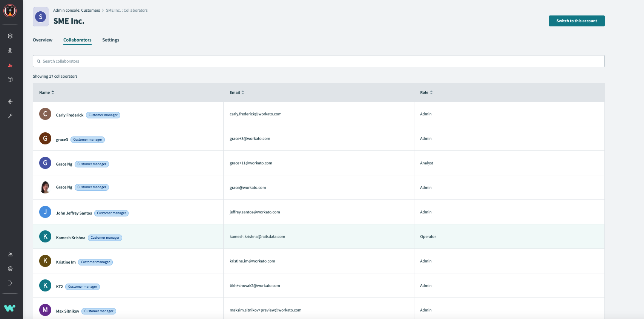Click Grace Ng's photo avatar

[45, 187]
